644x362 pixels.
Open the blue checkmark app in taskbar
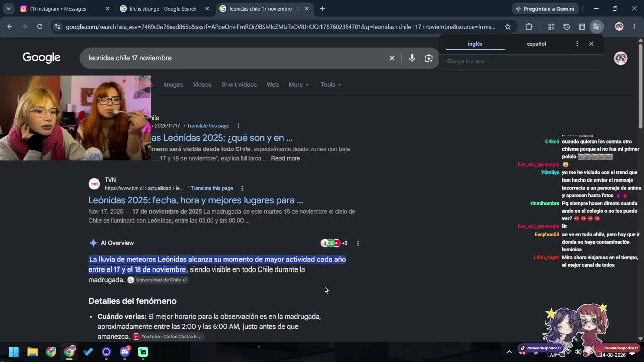point(88,352)
